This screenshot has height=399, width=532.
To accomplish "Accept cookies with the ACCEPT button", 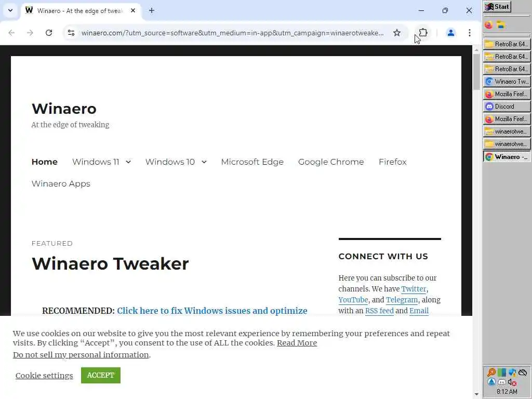I will [101, 375].
